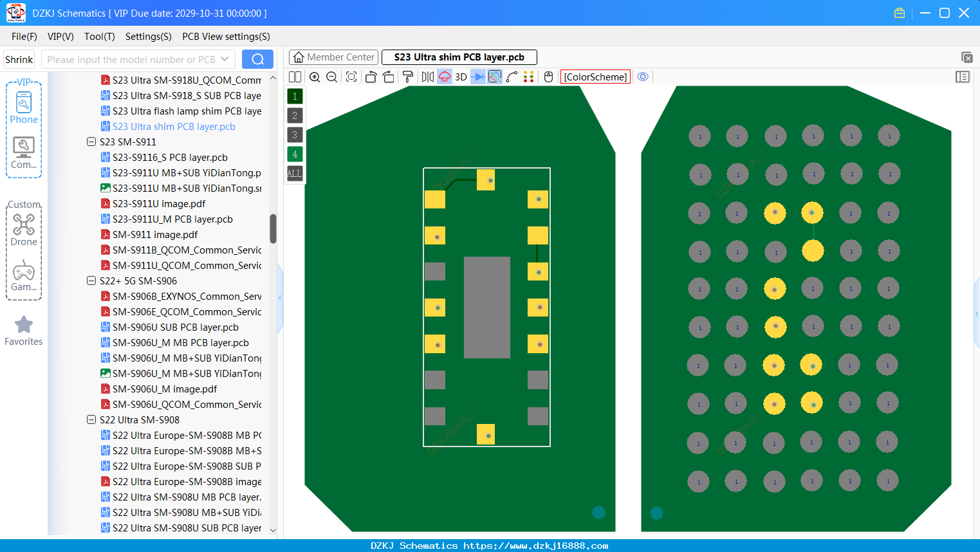Show PCB layer 2
This screenshot has width=980, height=552.
pyautogui.click(x=295, y=116)
